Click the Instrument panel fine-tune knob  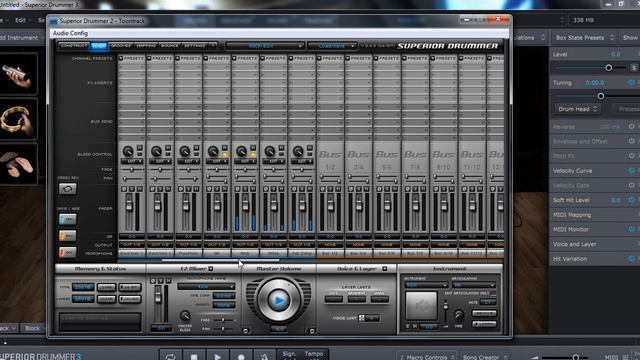coord(459,315)
